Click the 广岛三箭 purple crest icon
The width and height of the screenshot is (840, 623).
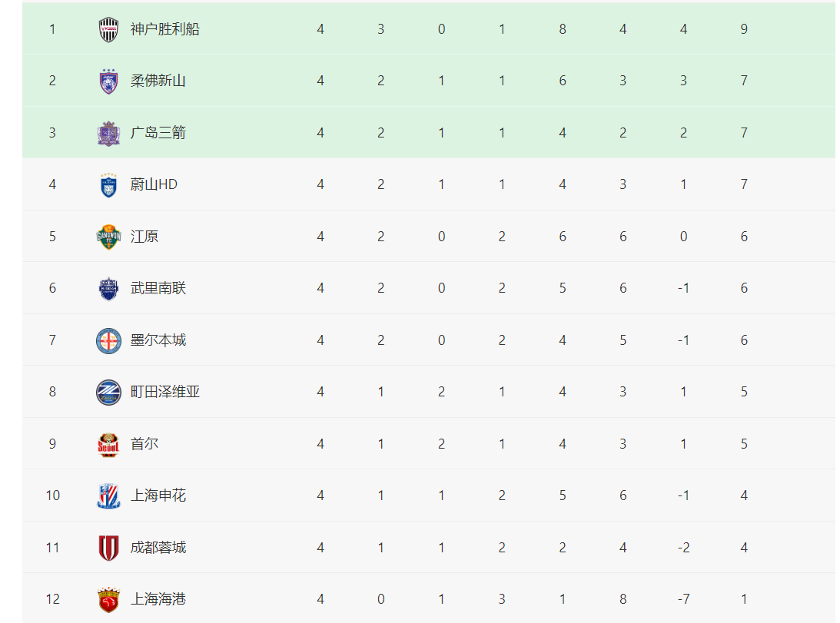(108, 134)
